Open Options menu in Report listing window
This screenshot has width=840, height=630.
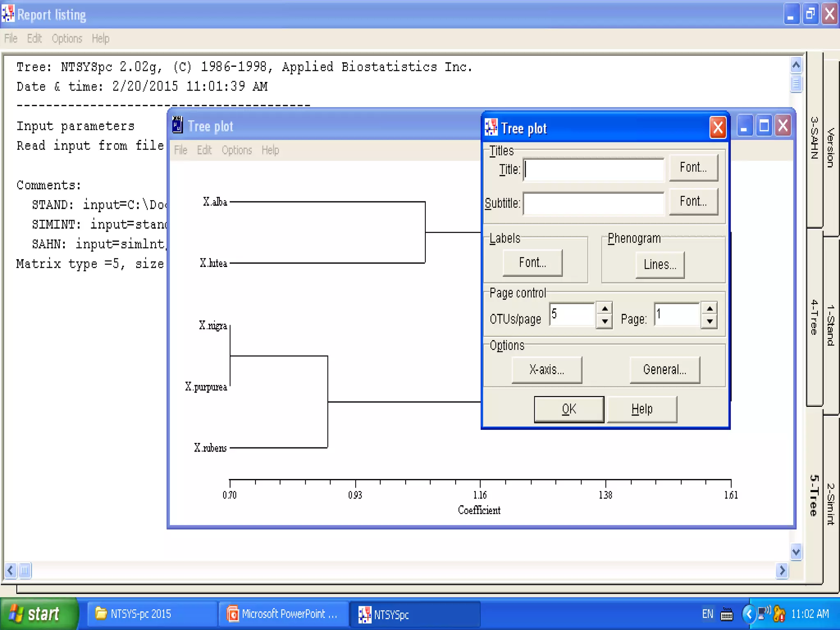point(67,39)
